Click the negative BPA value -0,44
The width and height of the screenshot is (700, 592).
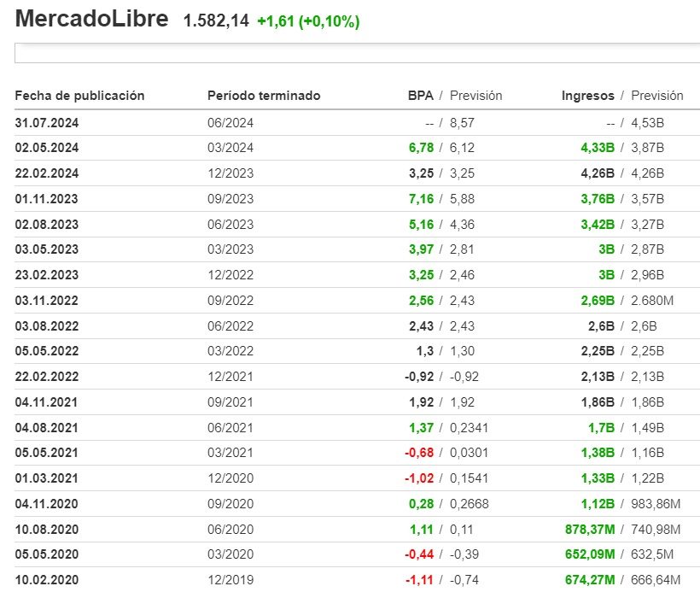click(419, 554)
